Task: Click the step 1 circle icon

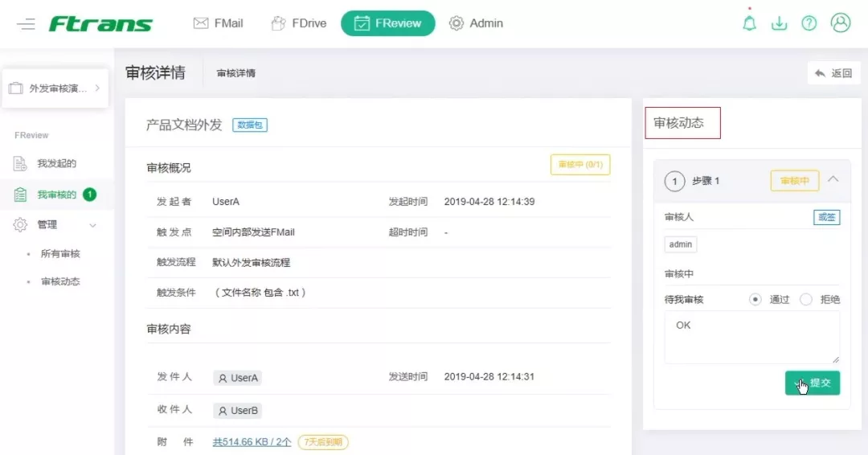Action: coord(674,181)
